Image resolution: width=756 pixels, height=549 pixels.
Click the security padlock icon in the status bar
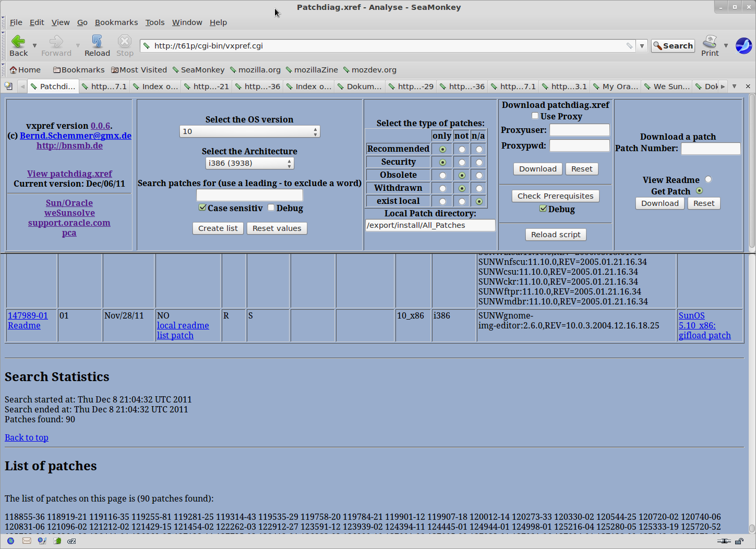click(740, 541)
